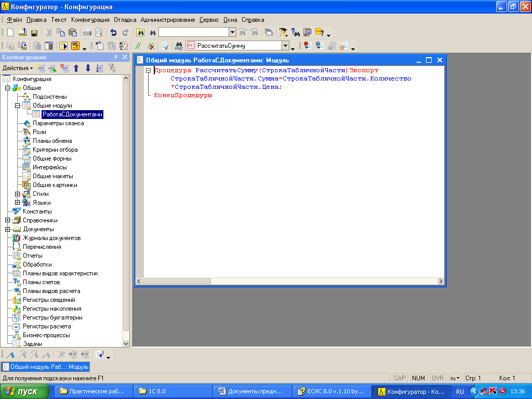Click the search text input field

coord(194,32)
